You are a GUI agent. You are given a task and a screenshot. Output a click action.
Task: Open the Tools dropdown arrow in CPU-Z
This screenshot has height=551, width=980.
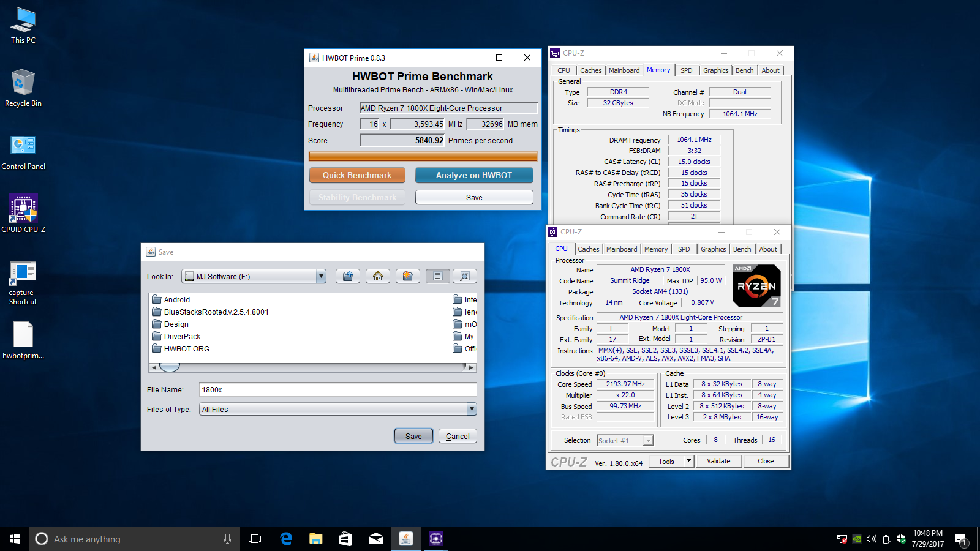[689, 461]
